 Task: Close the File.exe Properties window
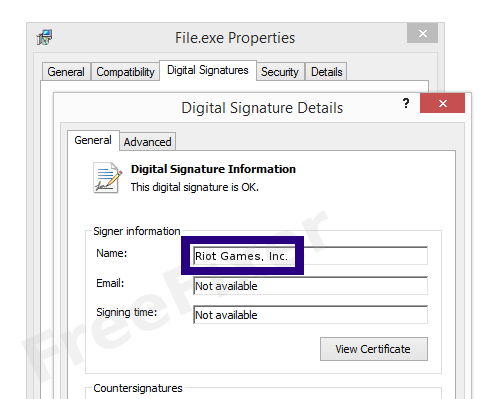[422, 33]
